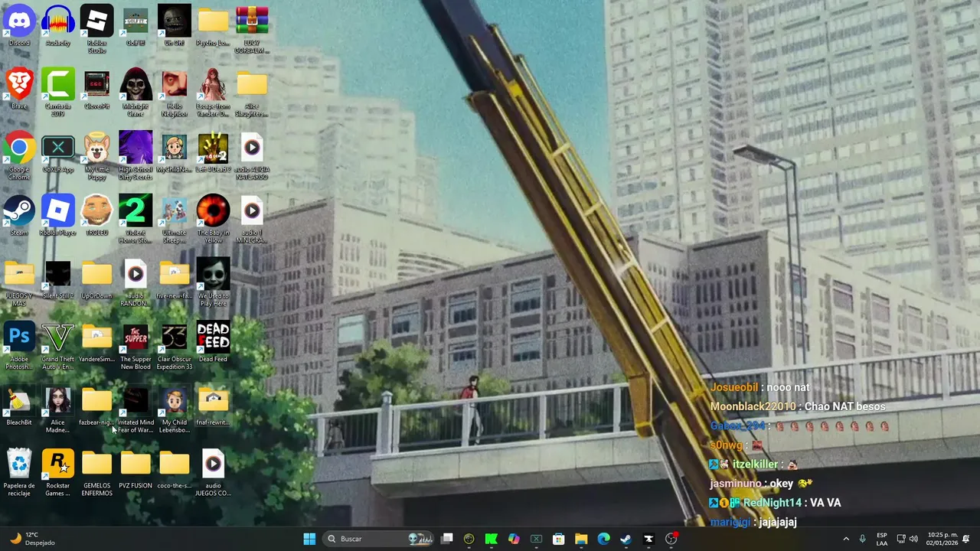
Task: Select the Silent Still 2 shortcut
Action: point(58,279)
